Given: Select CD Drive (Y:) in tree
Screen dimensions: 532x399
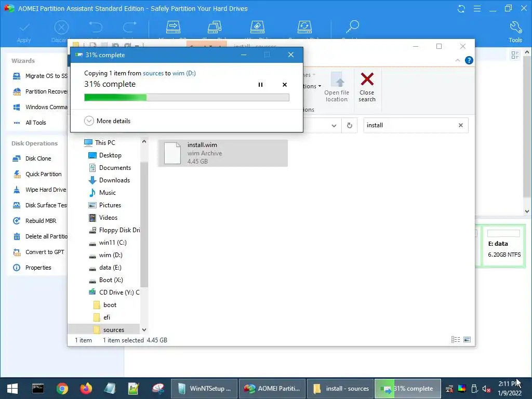Looking at the screenshot, I should [x=114, y=292].
